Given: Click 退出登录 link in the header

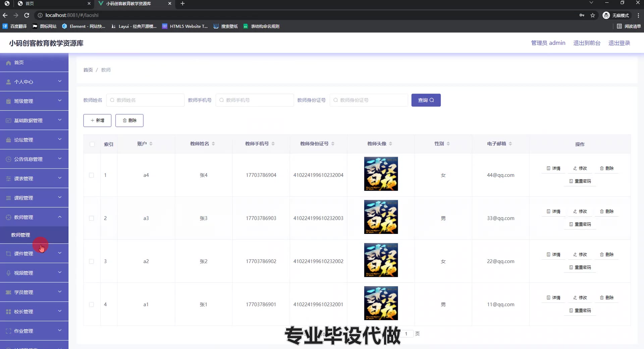Looking at the screenshot, I should (x=619, y=43).
